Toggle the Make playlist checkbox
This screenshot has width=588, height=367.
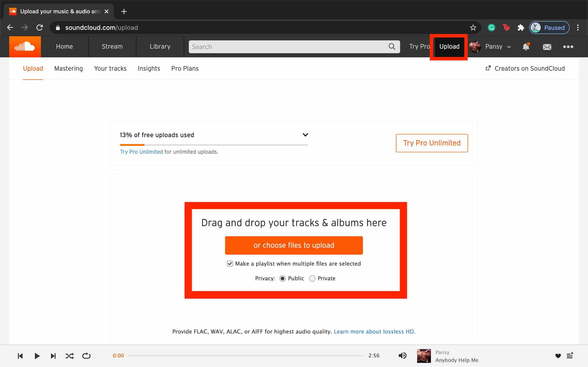(230, 263)
